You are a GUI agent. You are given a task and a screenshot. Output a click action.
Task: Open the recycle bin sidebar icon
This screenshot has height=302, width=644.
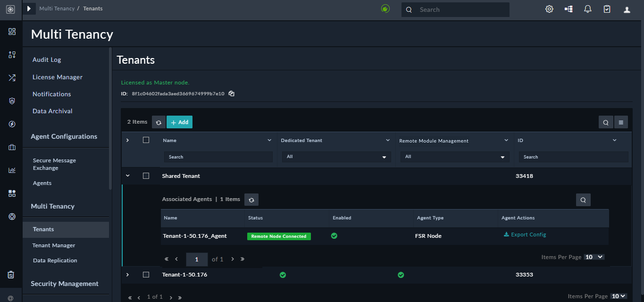[x=11, y=275]
